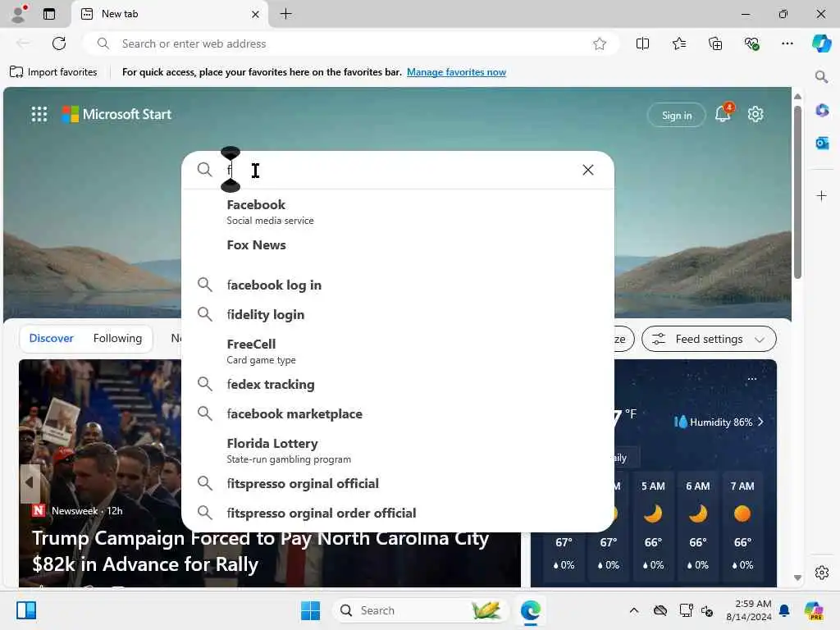The width and height of the screenshot is (840, 630).
Task: Select the Fox News suggestion
Action: point(398,245)
